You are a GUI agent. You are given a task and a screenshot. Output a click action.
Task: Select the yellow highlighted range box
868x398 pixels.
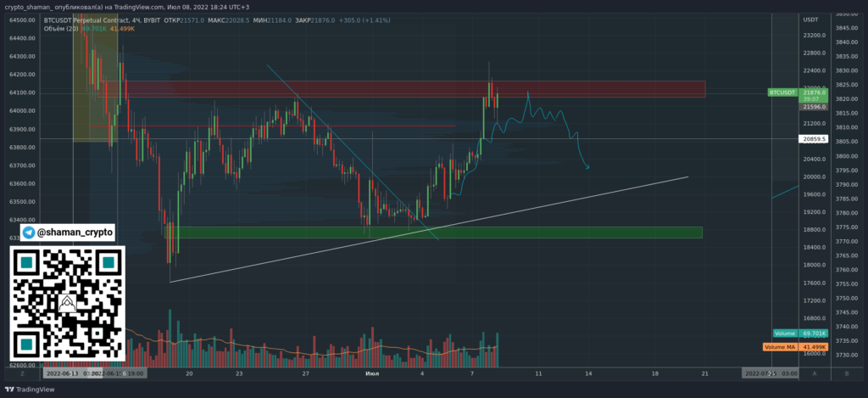95,77
